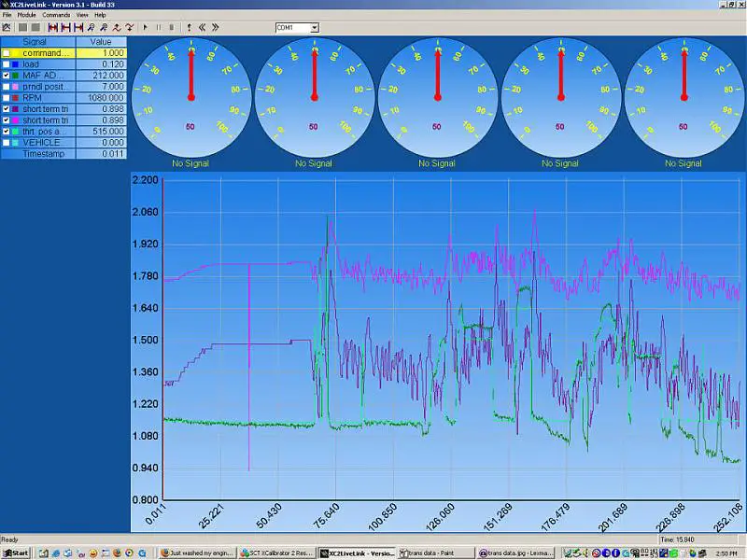Open the COM1 port dropdown
747x560 pixels.
(x=315, y=28)
